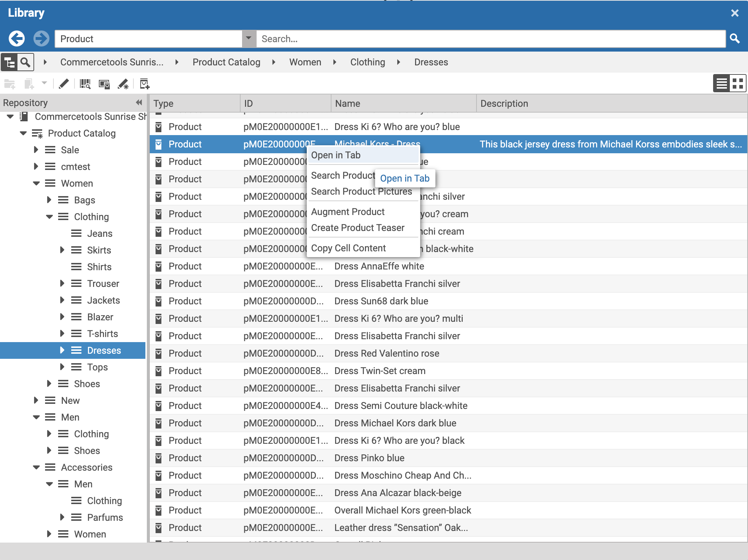
Task: Expand the Skirts tree node
Action: [62, 250]
